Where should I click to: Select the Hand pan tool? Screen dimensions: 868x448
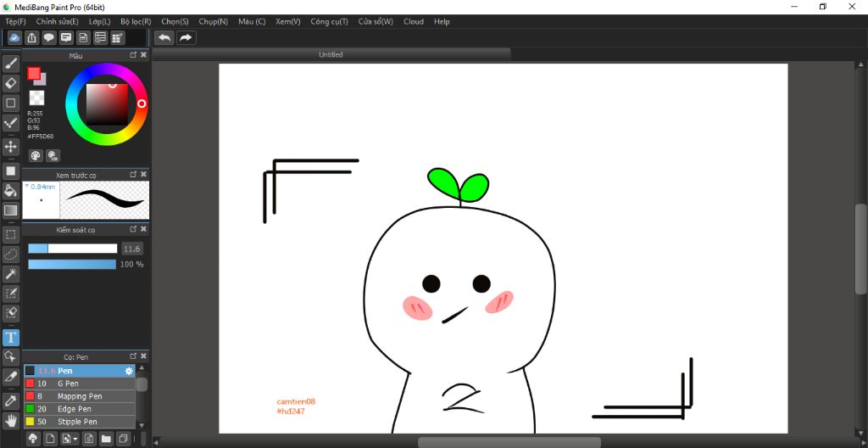[10, 420]
